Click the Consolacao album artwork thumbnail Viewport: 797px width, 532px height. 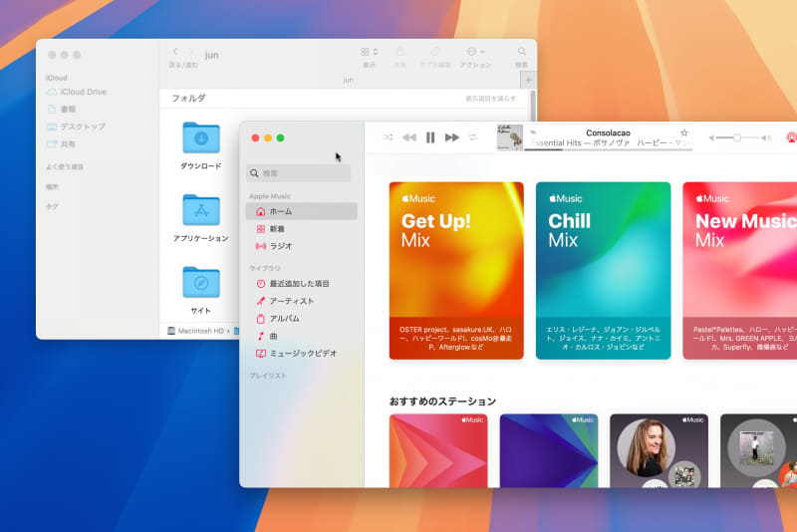510,137
